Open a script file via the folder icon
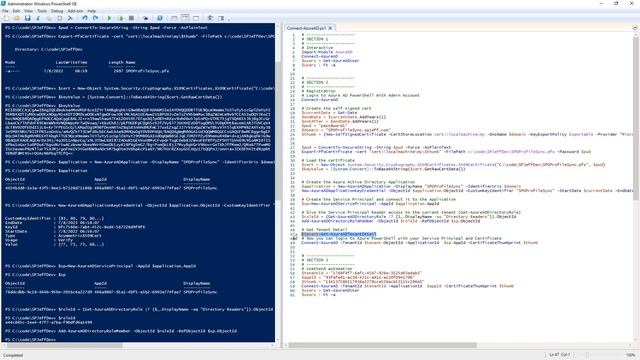The height and width of the screenshot is (360, 640). [17, 18]
